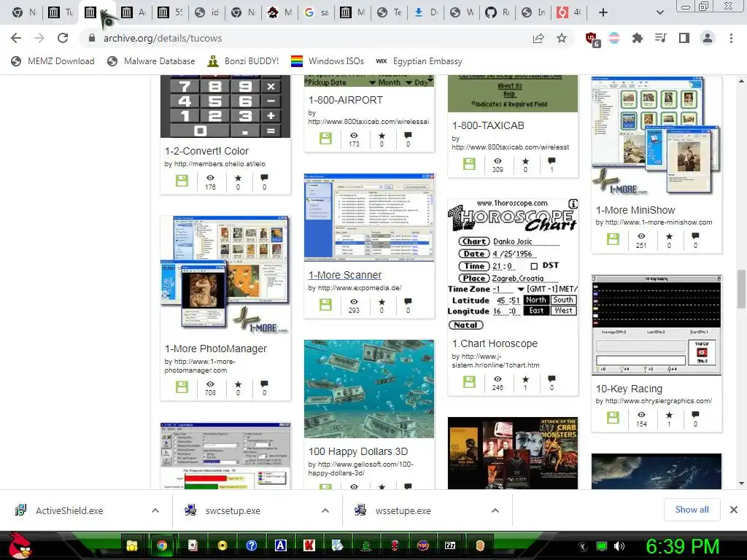Bookmark this tab with the star icon
This screenshot has width=747, height=560.
(562, 38)
